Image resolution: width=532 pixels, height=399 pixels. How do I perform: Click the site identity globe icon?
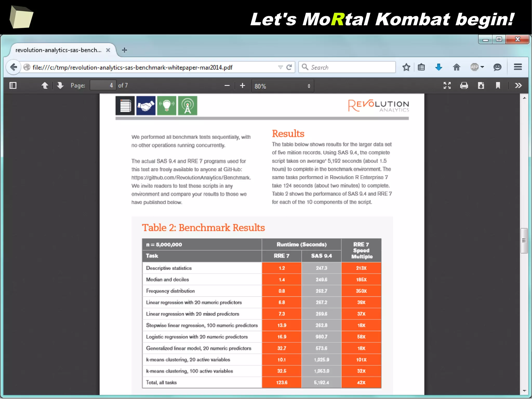pos(27,67)
